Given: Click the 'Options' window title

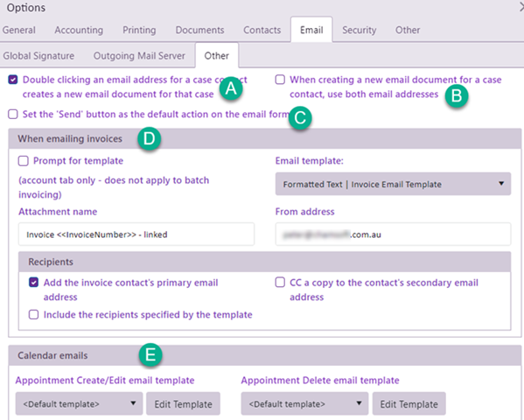Looking at the screenshot, I should tap(26, 8).
